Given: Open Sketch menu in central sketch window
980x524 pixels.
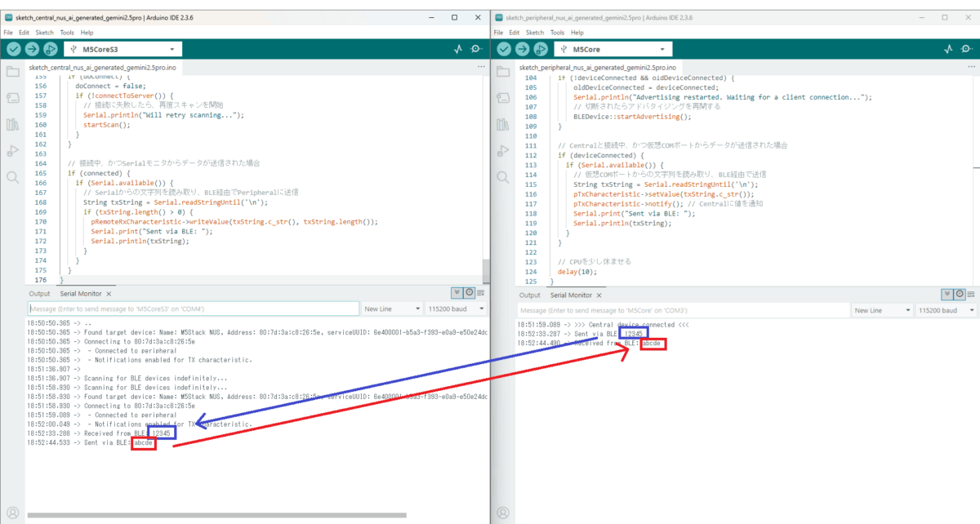Looking at the screenshot, I should point(44,33).
